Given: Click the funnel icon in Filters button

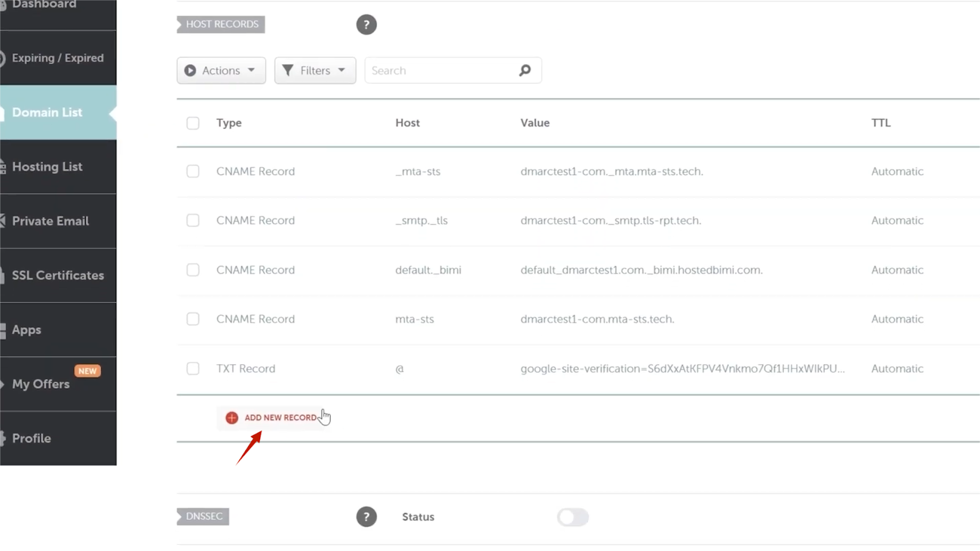Looking at the screenshot, I should pos(288,70).
